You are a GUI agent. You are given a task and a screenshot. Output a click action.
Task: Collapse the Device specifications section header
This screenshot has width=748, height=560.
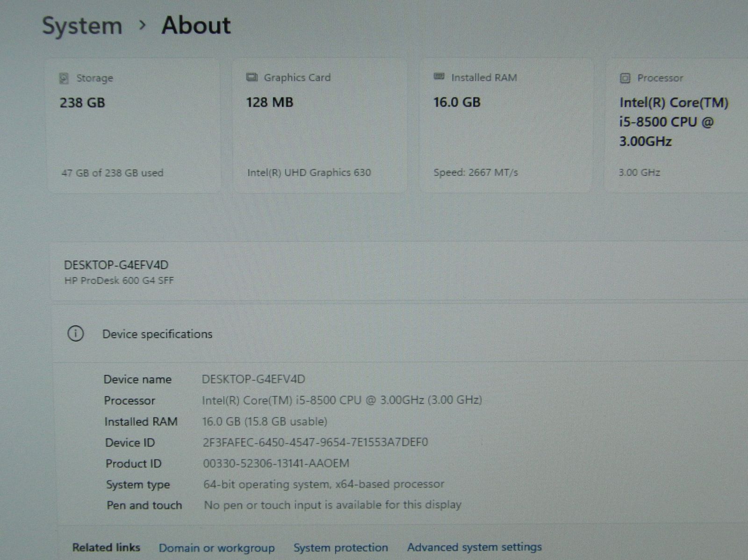157,334
